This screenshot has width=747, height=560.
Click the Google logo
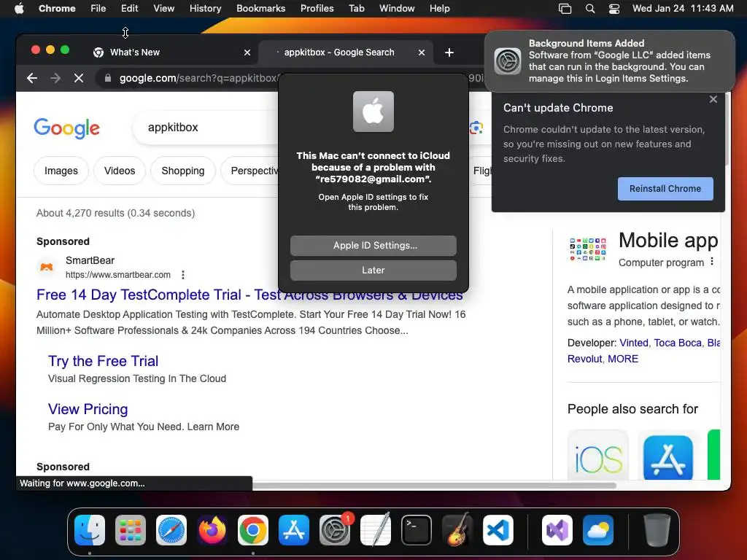pos(66,128)
